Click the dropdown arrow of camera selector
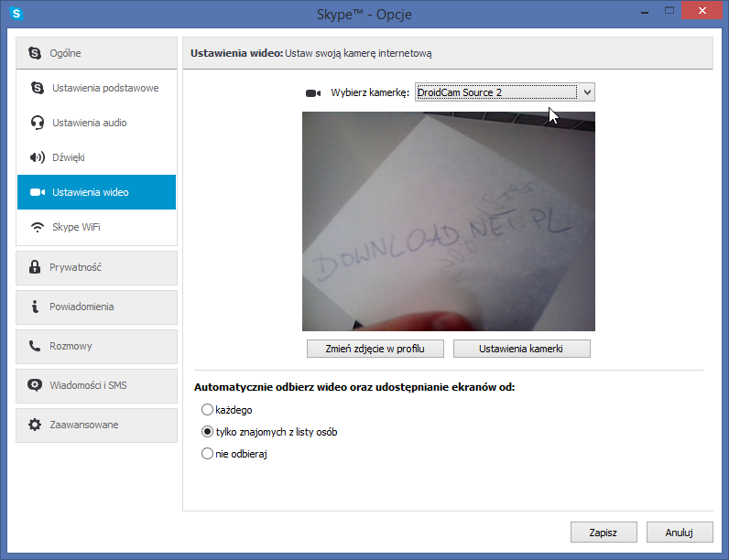 tap(587, 92)
